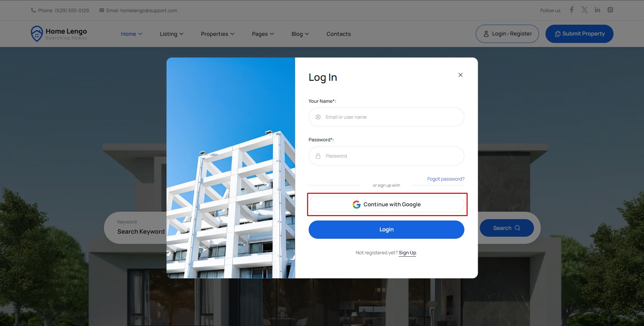
Task: Click the Search button behind dialog
Action: (x=507, y=228)
